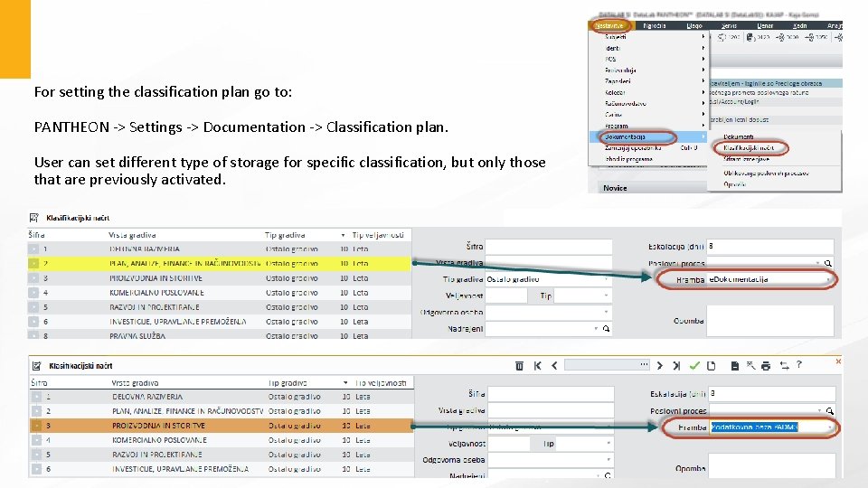This screenshot has height=488, width=868.
Task: Open the Poslovni proces dropdown above eDokumentacija
Action: point(817,263)
